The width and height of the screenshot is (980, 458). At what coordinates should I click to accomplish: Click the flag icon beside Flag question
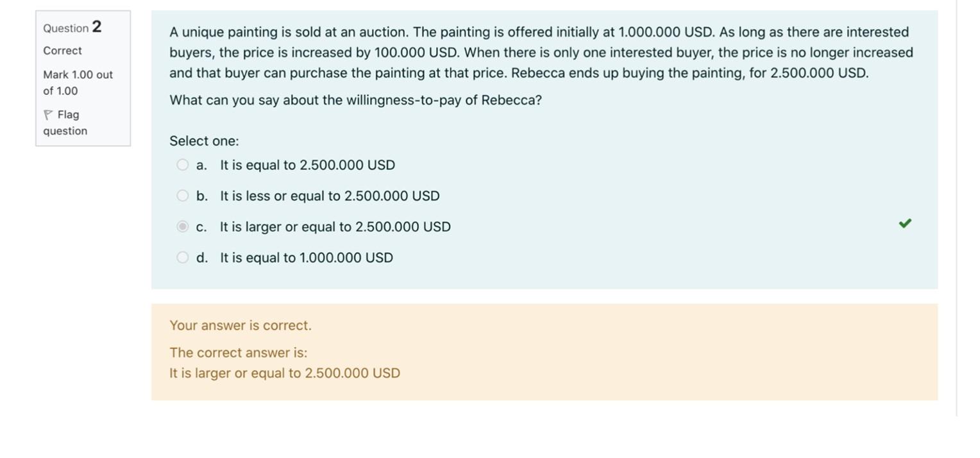click(x=48, y=115)
